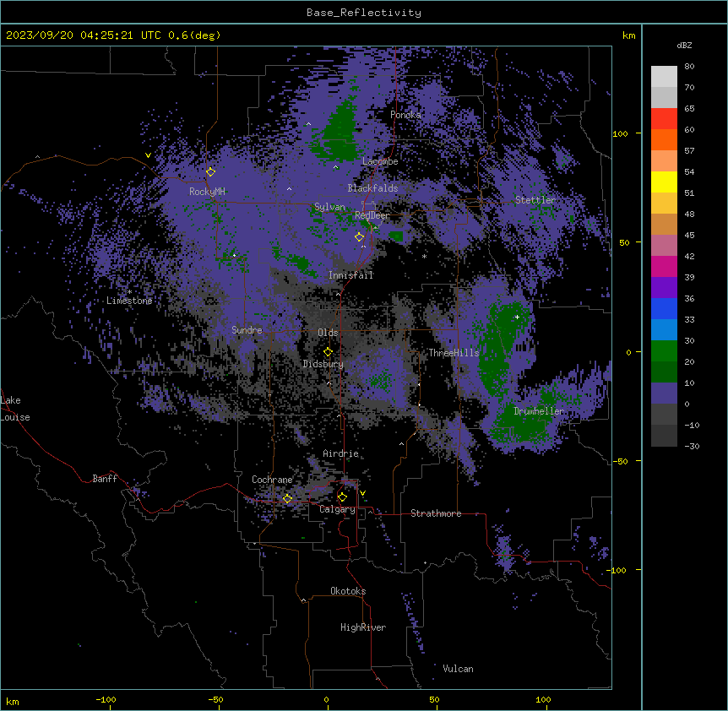Click the yellow diamond marker above Calgary

[x=342, y=497]
